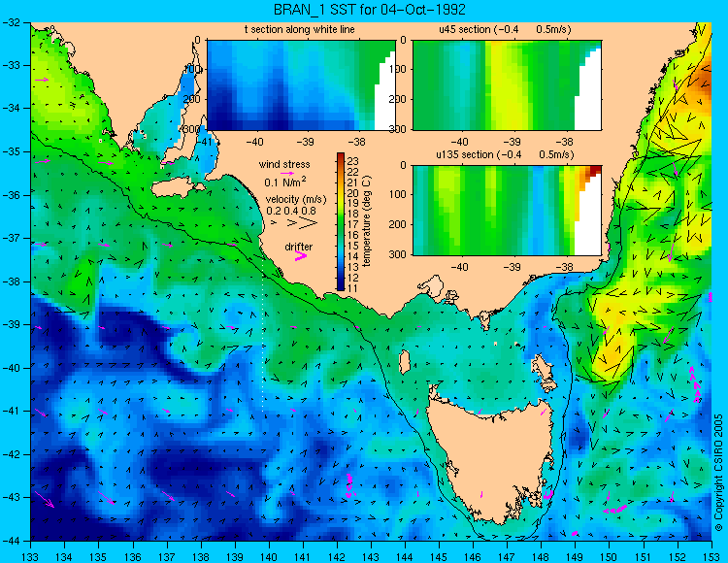Click the magenta wind stress legend arrow
Screen dimensions: 728x563
point(287,173)
